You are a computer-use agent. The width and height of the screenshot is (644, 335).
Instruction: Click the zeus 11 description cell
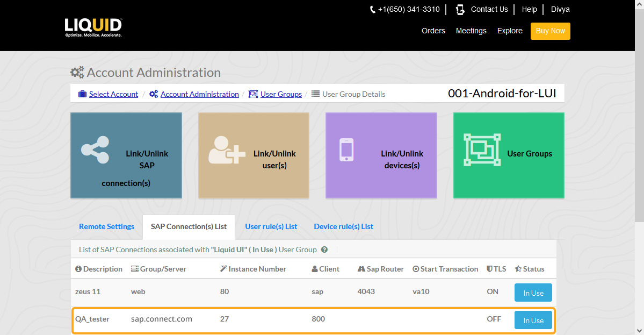tap(88, 291)
